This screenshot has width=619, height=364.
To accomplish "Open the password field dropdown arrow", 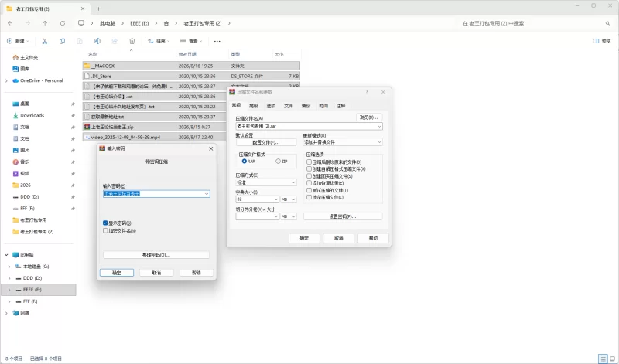I will [207, 194].
